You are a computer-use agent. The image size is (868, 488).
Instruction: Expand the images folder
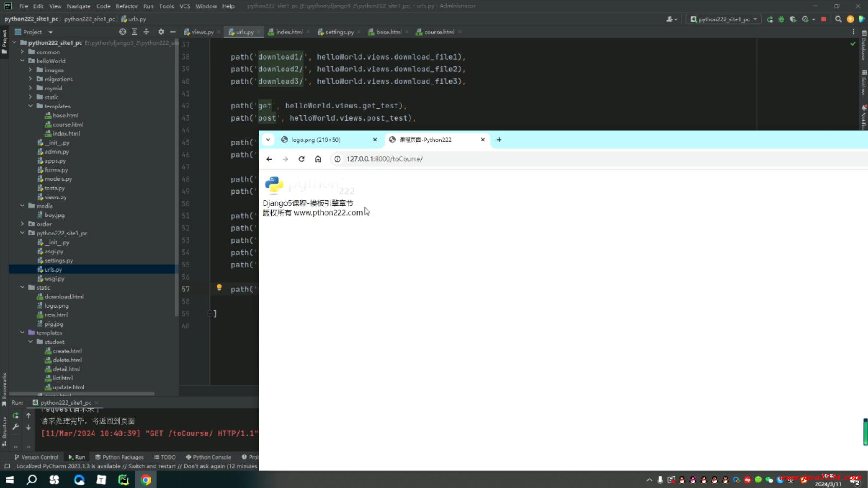tap(30, 70)
